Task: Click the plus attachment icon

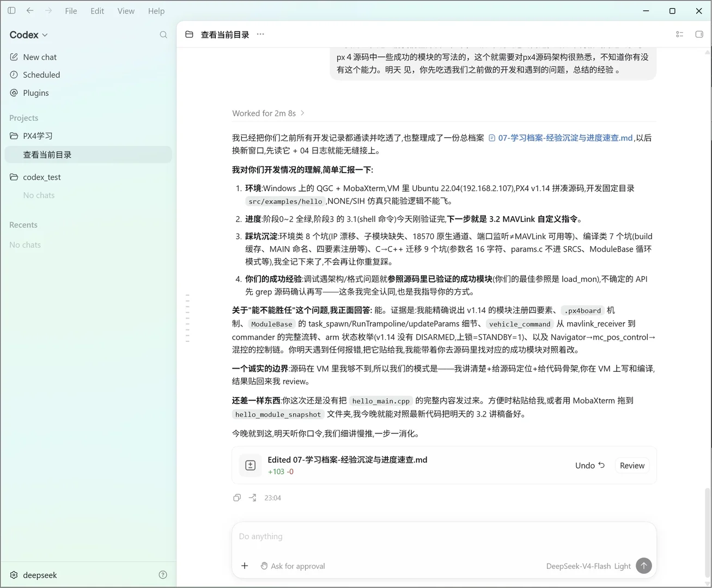Action: tap(245, 566)
